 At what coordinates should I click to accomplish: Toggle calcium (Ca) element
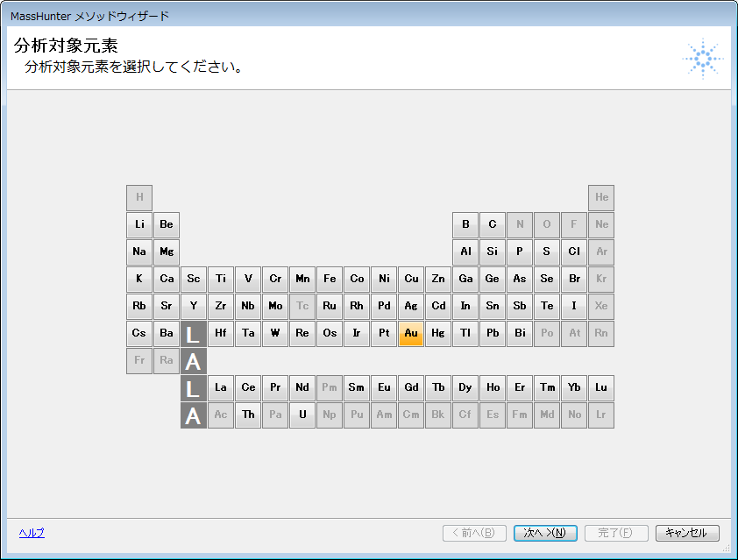pyautogui.click(x=167, y=280)
